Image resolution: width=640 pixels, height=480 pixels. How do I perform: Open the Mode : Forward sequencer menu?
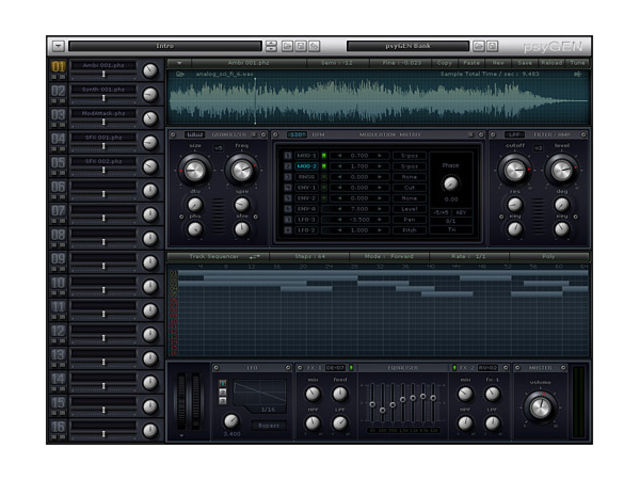pyautogui.click(x=389, y=256)
